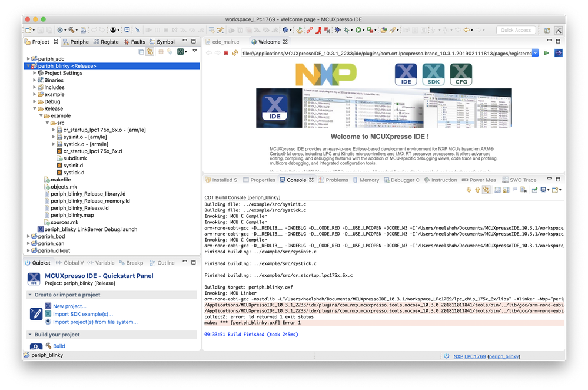Expand the systick.o object file entry
The image size is (588, 390).
pyautogui.click(x=54, y=144)
